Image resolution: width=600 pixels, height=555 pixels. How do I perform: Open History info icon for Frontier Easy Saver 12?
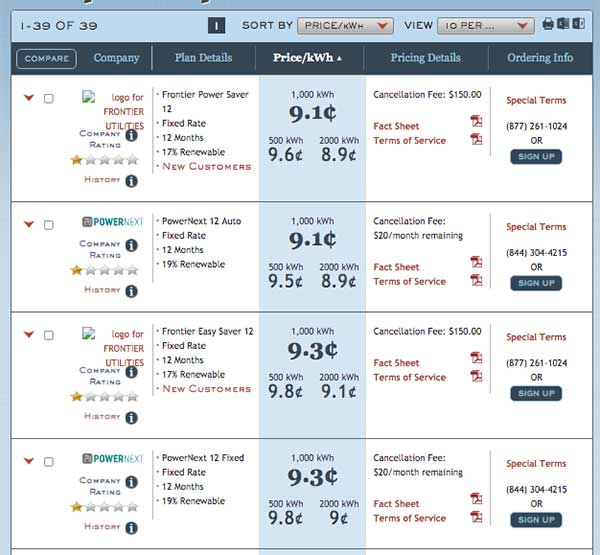(132, 418)
